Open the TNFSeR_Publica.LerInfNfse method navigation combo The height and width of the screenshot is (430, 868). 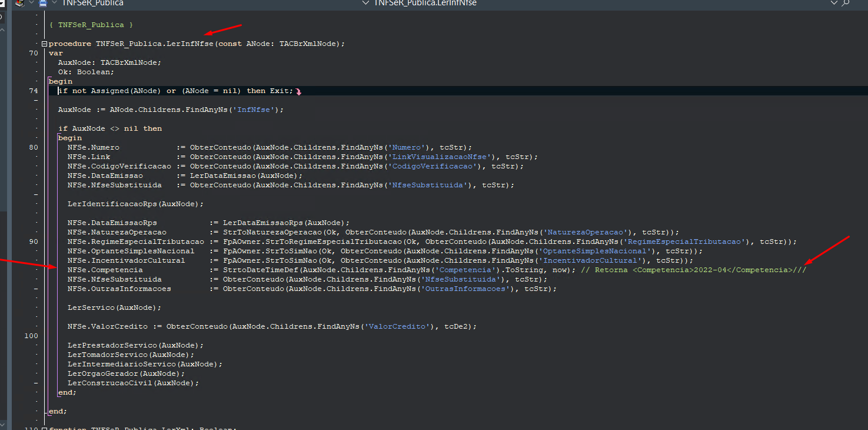[x=606, y=3]
